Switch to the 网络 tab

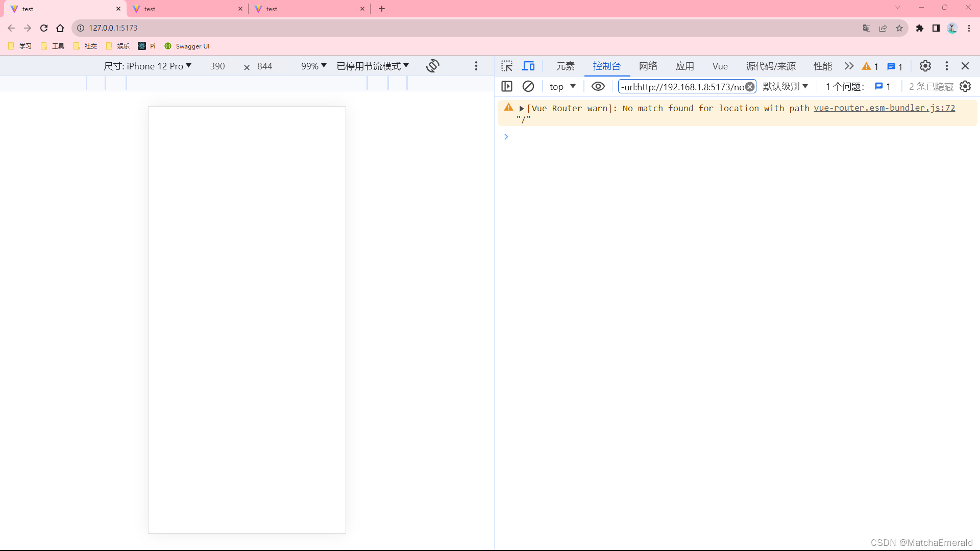[648, 66]
